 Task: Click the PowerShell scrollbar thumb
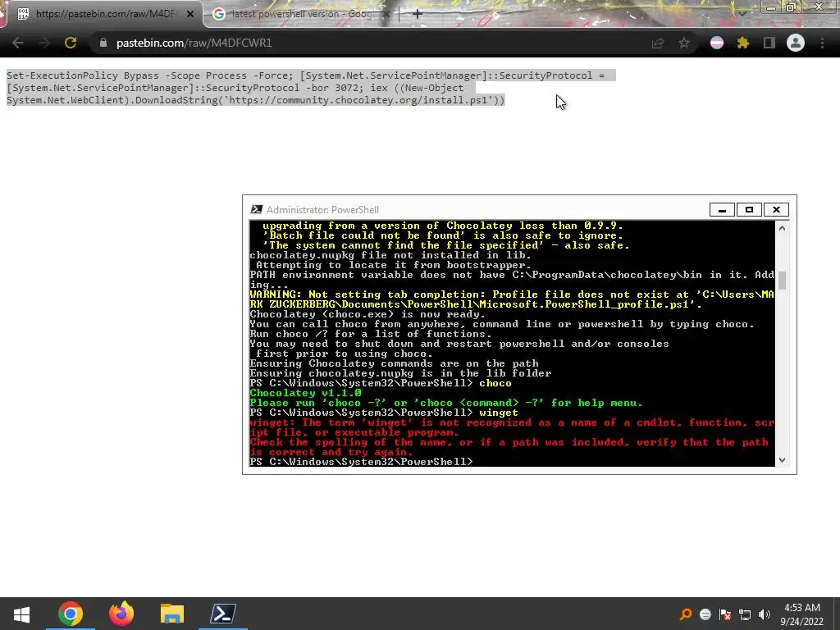[782, 281]
